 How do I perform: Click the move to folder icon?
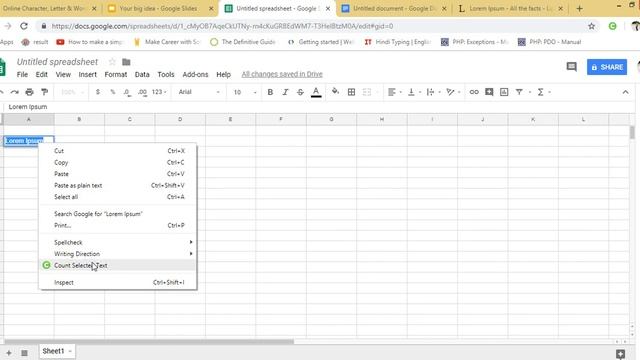tap(126, 62)
